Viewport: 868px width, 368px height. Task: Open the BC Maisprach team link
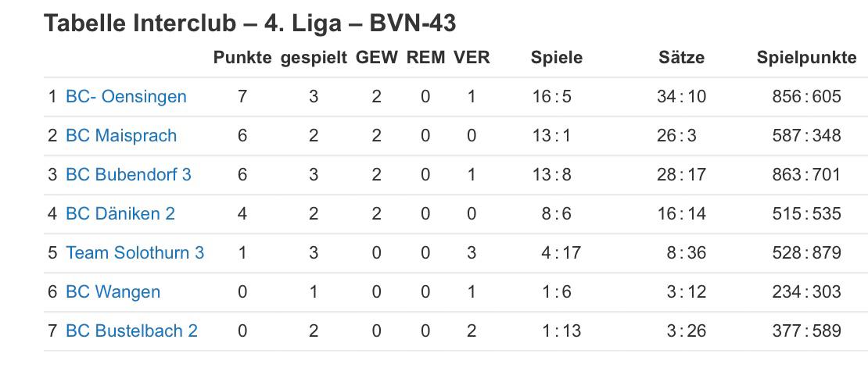pos(121,136)
